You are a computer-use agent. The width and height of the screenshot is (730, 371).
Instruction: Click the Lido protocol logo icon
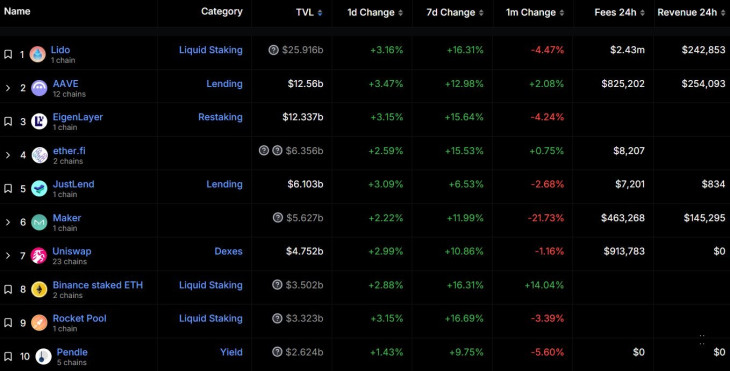38,54
